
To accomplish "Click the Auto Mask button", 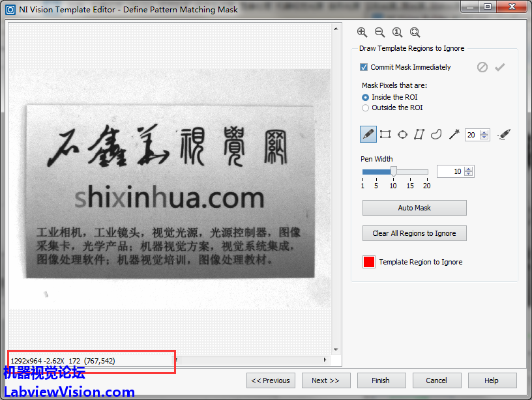I will (x=414, y=208).
